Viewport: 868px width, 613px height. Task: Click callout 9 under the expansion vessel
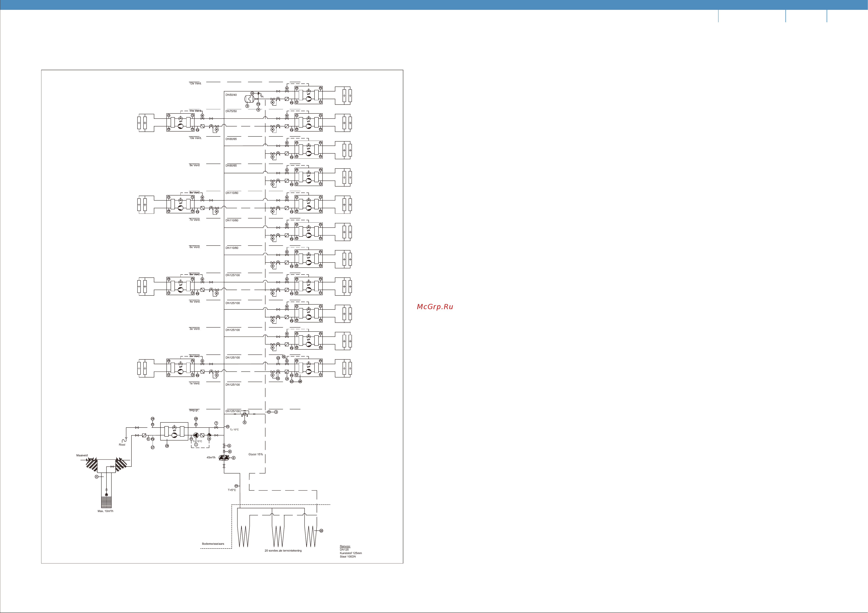point(247,106)
